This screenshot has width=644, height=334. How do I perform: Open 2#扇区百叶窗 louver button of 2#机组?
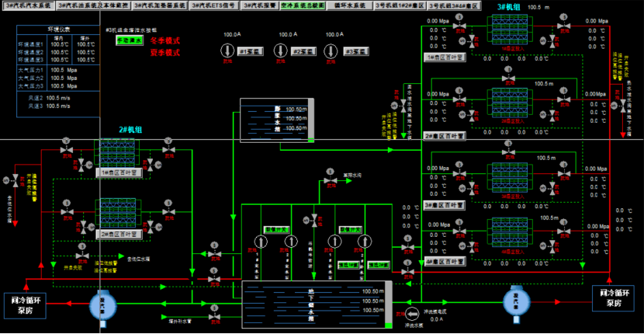point(119,235)
